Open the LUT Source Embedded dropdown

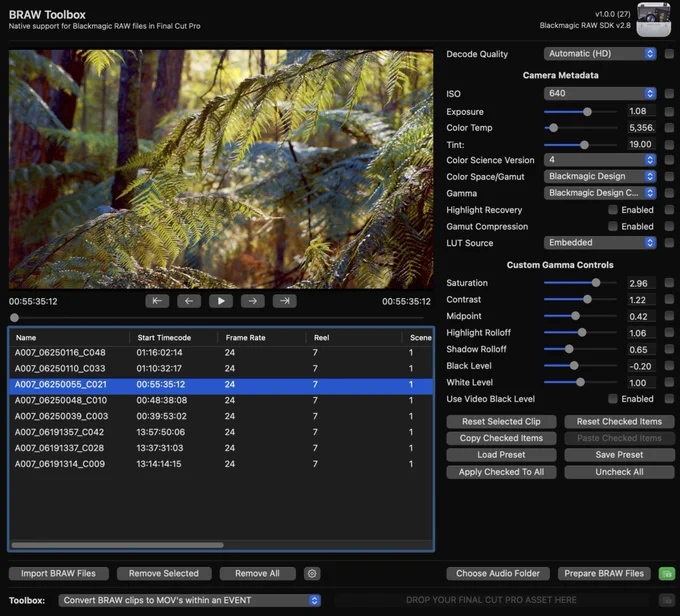tap(600, 242)
